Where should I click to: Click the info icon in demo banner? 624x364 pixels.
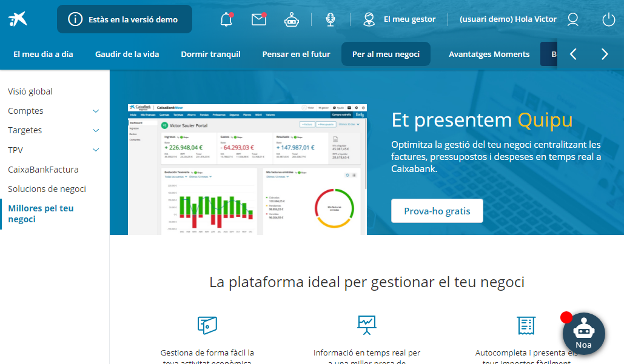(75, 19)
